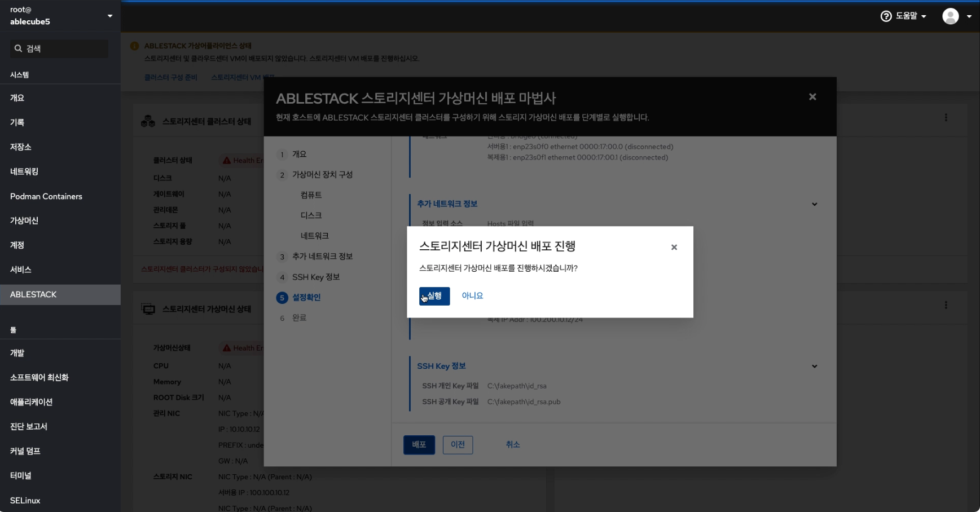Viewport: 980px width, 512px height.
Task: Click the SSH 공개 Key path C:\fakepath\id_rsa.pub
Action: coord(524,402)
